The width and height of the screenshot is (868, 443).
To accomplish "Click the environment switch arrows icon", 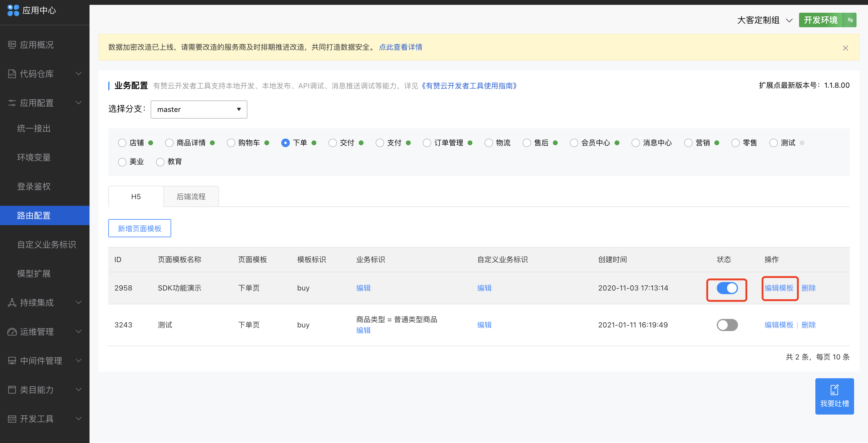I will [x=850, y=20].
